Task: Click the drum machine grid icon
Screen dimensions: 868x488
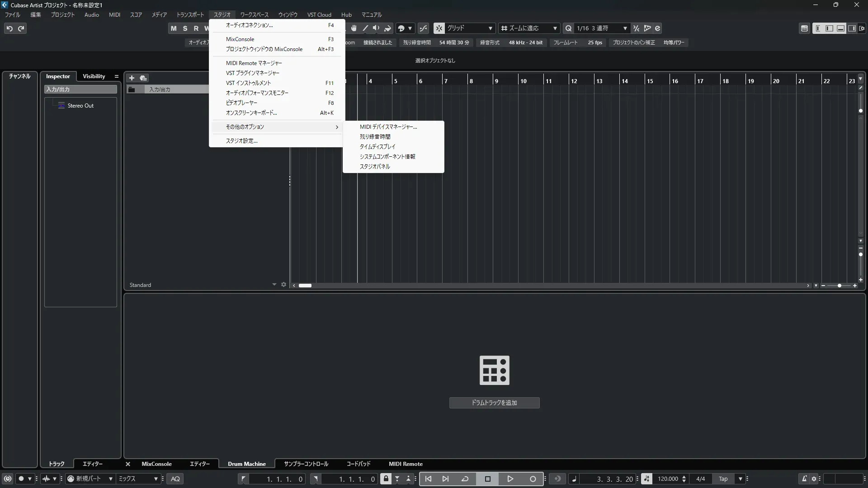Action: (494, 370)
